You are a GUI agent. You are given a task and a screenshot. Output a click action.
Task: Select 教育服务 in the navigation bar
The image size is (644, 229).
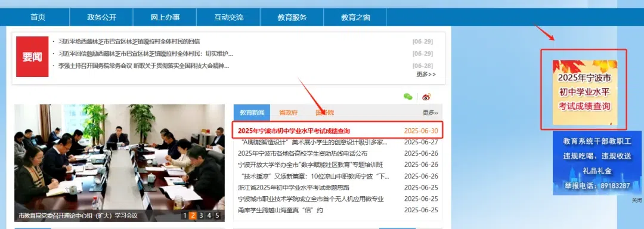tap(292, 17)
